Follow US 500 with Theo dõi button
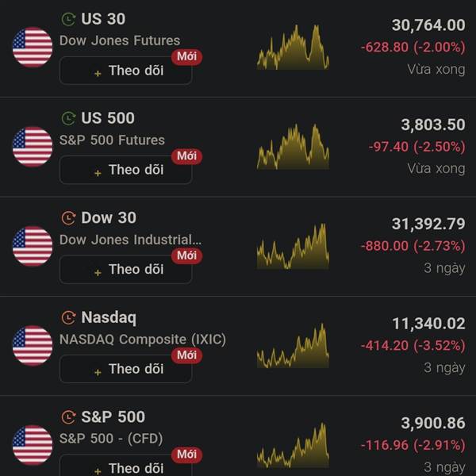The height and width of the screenshot is (476, 476). (x=125, y=170)
